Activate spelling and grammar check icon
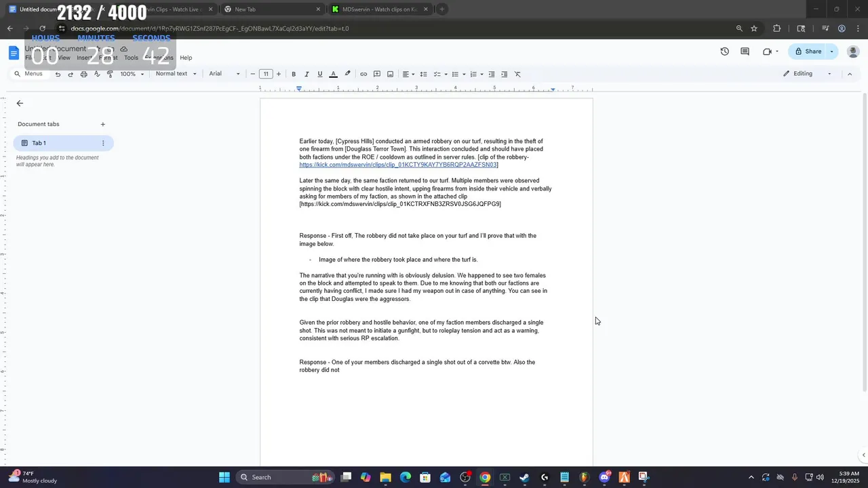 [97, 74]
